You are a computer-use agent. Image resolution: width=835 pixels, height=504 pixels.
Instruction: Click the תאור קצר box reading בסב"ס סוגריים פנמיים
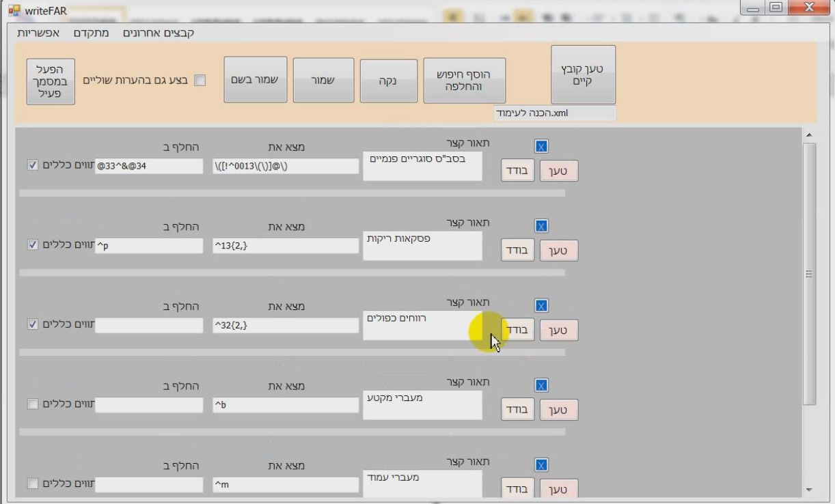422,166
